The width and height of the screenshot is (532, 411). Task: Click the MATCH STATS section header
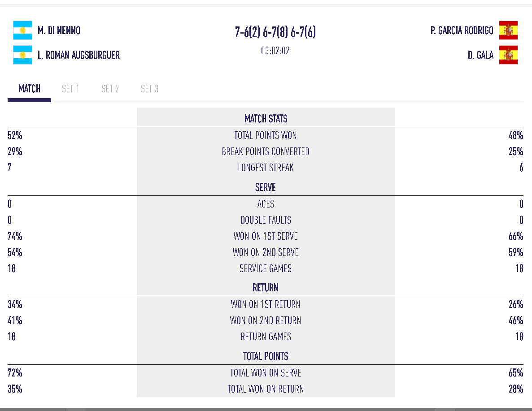[265, 119]
